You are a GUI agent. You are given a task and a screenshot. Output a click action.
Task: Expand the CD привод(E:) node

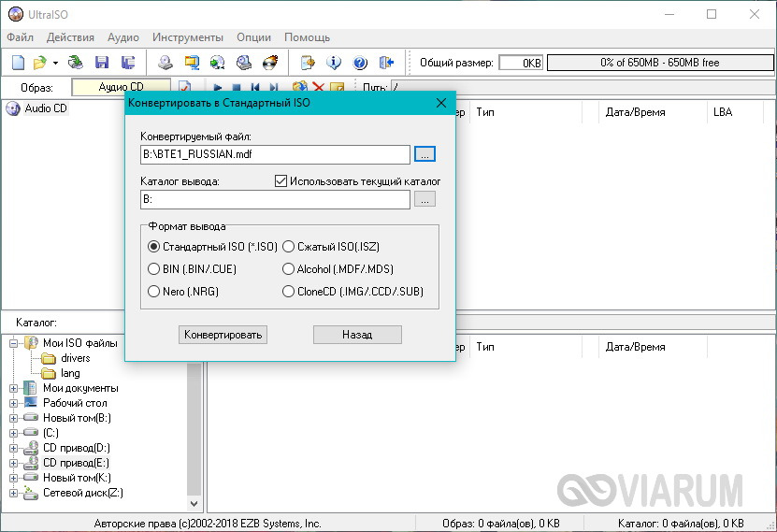[14, 463]
